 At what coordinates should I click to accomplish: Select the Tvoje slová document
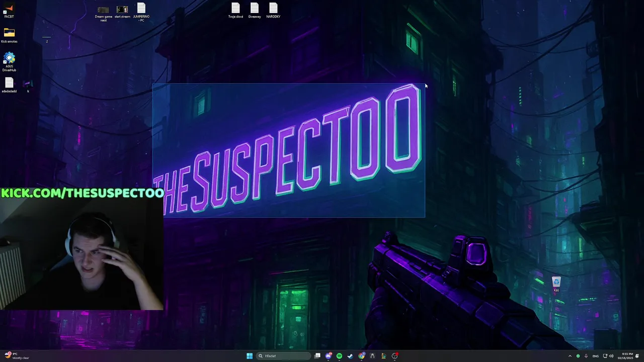235,11
